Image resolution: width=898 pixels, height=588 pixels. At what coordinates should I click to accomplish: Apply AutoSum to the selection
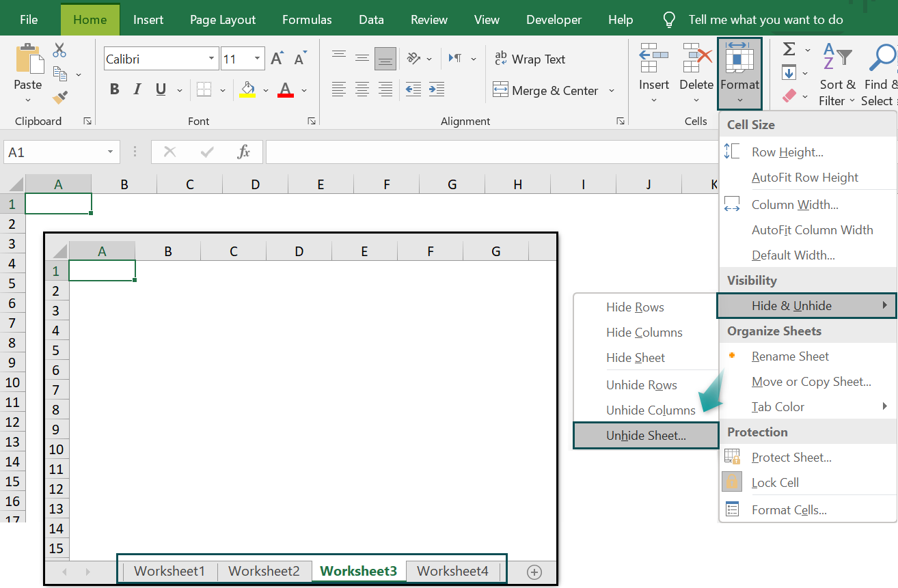788,49
